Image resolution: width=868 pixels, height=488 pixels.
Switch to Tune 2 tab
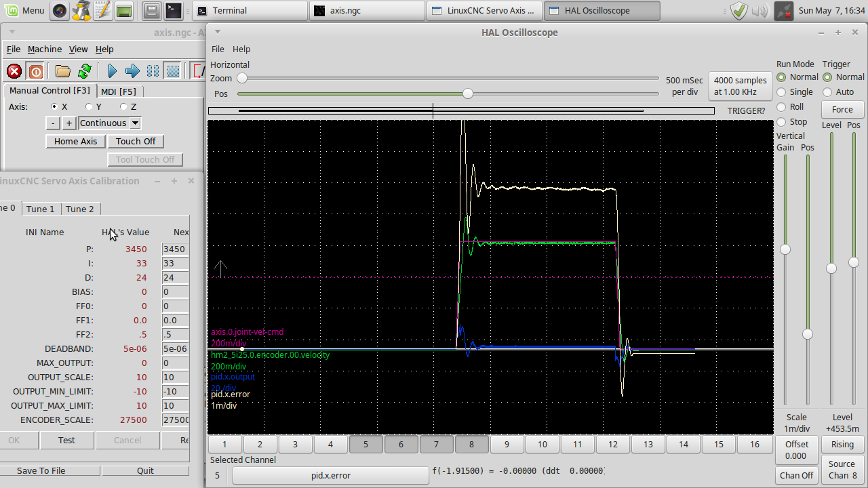pos(80,209)
